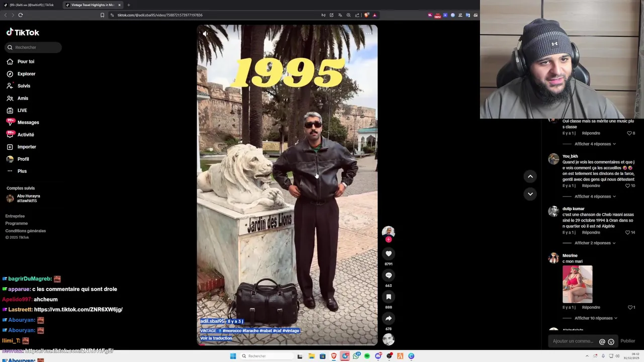The width and height of the screenshot is (644, 362).
Task: Click the Windows taskbar Rechercher search box
Action: click(266, 356)
